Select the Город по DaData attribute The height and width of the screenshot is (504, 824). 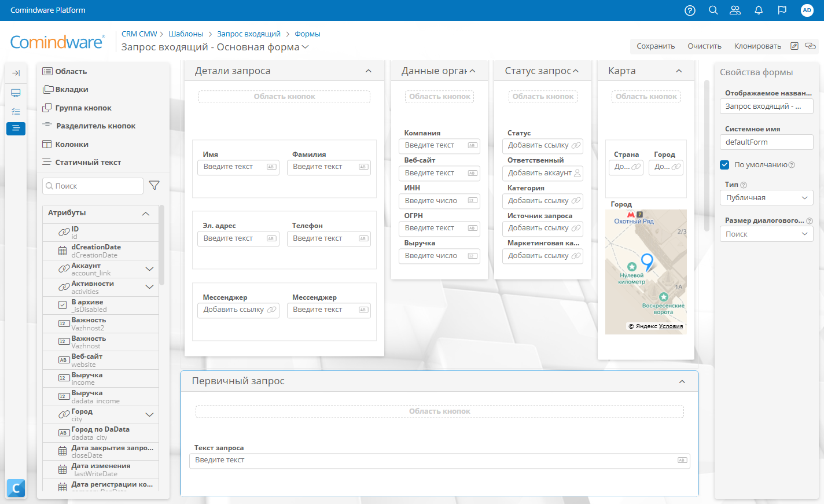[101, 433]
